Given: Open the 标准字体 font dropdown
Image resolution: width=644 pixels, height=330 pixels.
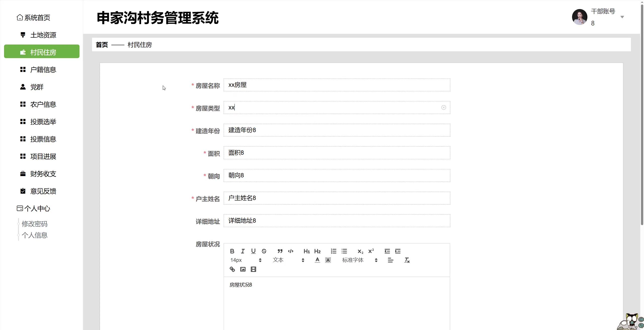Looking at the screenshot, I should (360, 260).
